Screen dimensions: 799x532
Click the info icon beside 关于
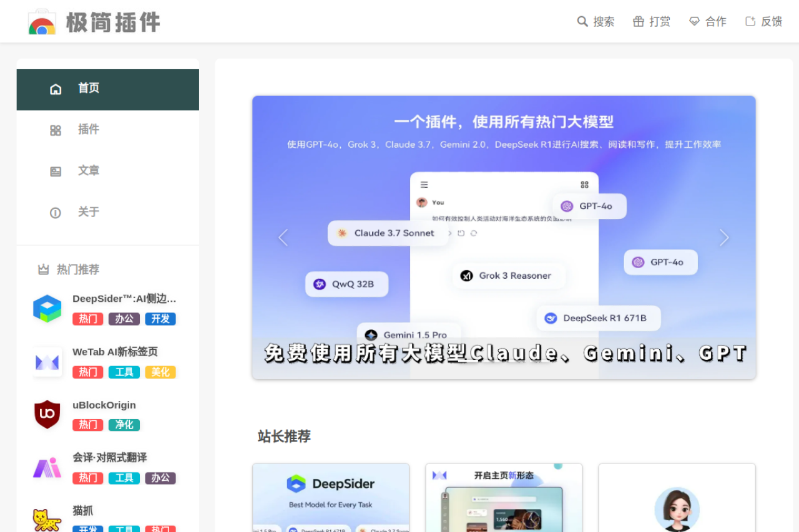pos(56,213)
